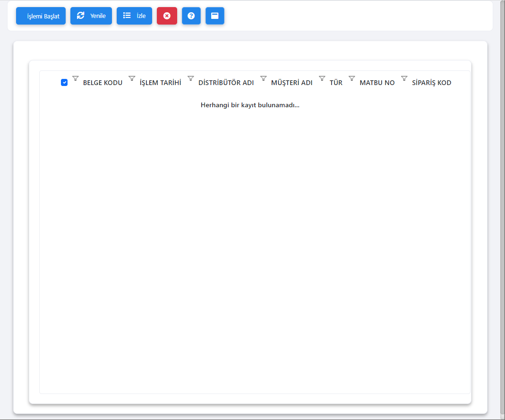Click filter icon beside İŞLEM TARİHİ column
The image size is (505, 420).
(132, 78)
